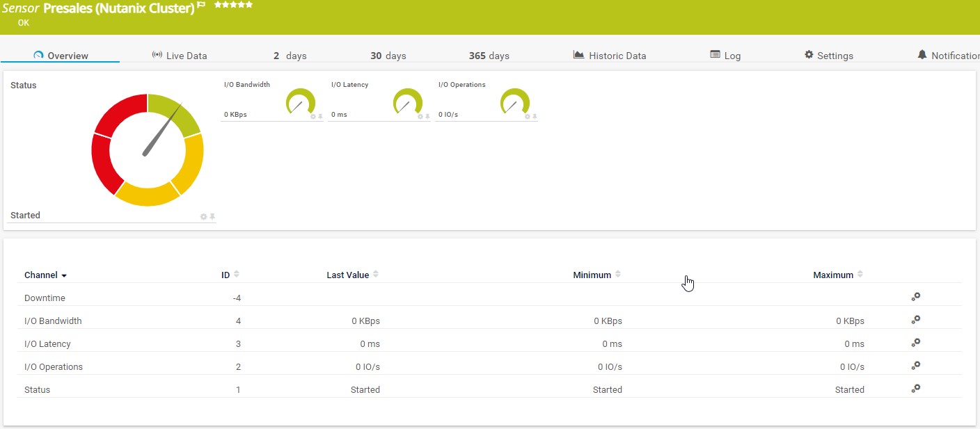Toggle the sensor favorite star rating
Viewport: 980px width, 429px height.
coord(233,5)
